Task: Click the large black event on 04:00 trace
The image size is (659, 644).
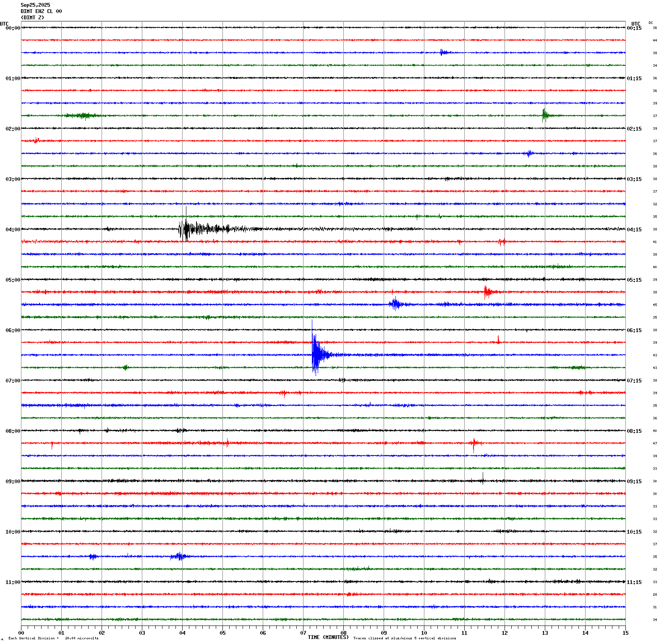Action: click(x=187, y=229)
